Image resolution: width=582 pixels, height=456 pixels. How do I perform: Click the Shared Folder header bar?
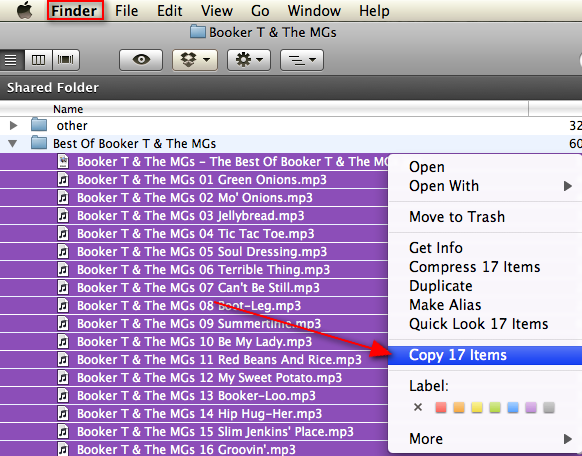tap(291, 88)
